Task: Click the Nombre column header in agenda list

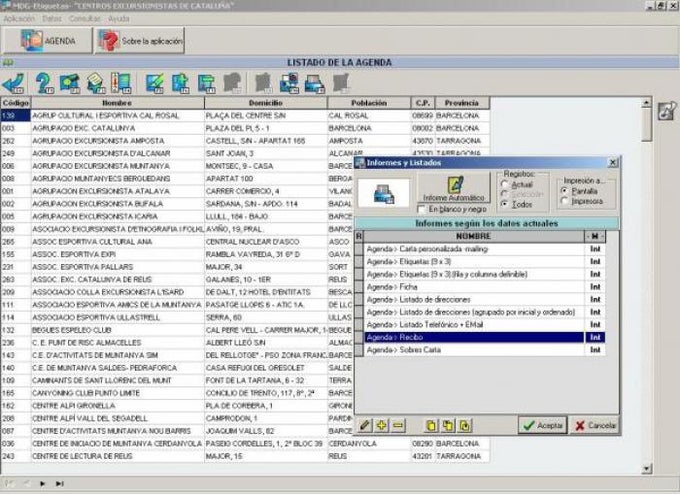Action: (x=117, y=103)
